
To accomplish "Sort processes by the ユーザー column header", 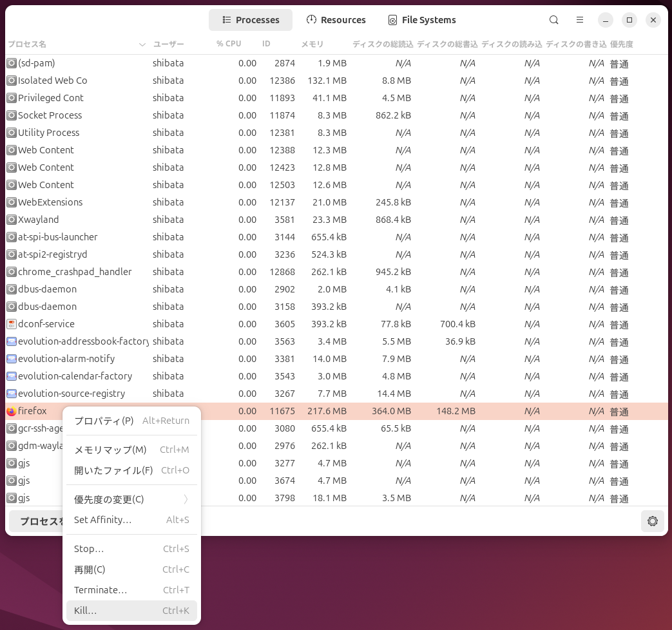I will point(168,44).
